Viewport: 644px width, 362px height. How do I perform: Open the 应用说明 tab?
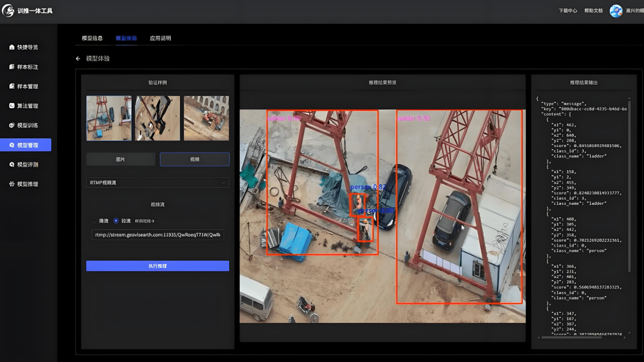tap(160, 38)
